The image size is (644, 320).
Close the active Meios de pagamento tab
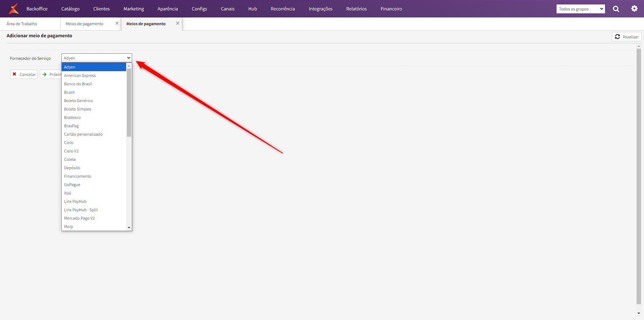click(x=178, y=23)
